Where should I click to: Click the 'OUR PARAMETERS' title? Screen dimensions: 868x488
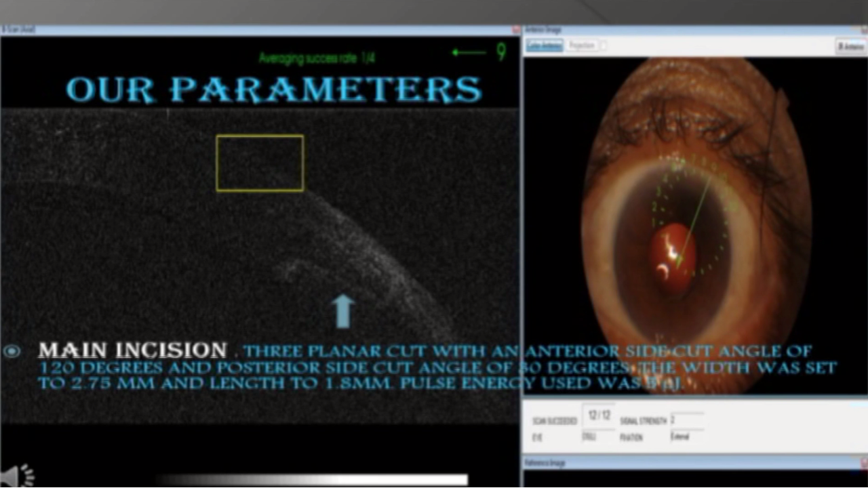pyautogui.click(x=273, y=89)
